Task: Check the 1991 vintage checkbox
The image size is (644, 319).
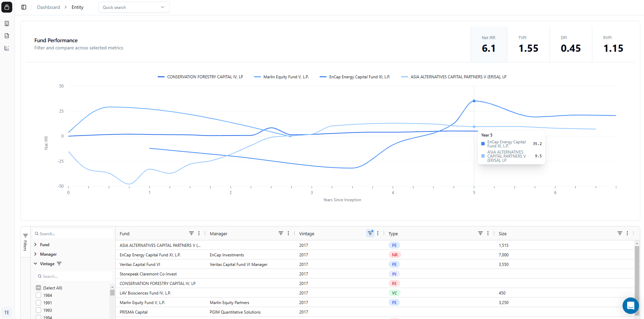Action: 38,303
